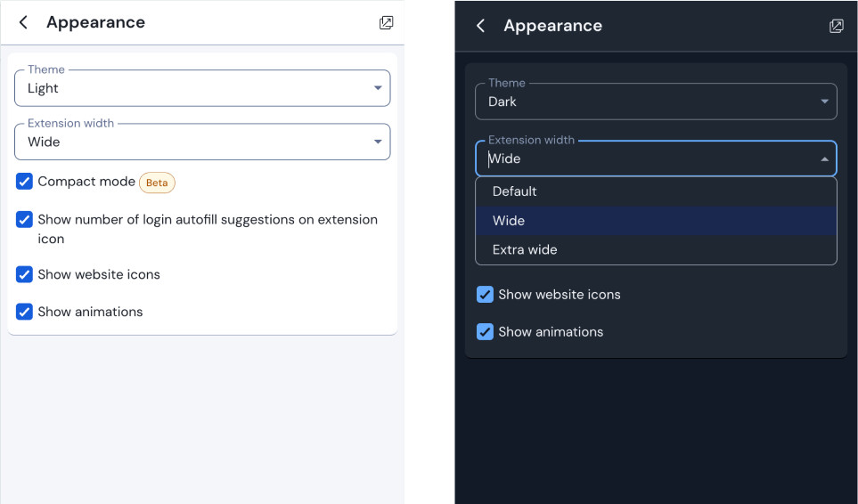Uncheck Show website icons in dark panel
Viewport: 858px width, 504px height.
[x=485, y=295]
